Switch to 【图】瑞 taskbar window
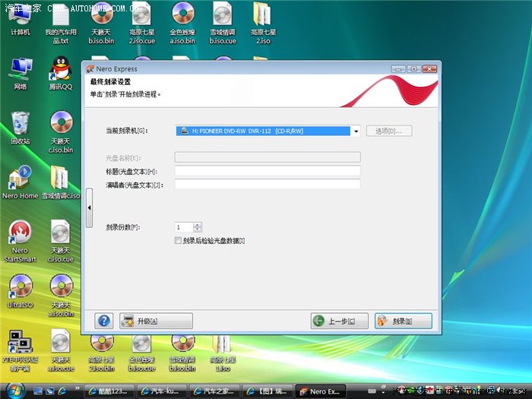 point(268,391)
